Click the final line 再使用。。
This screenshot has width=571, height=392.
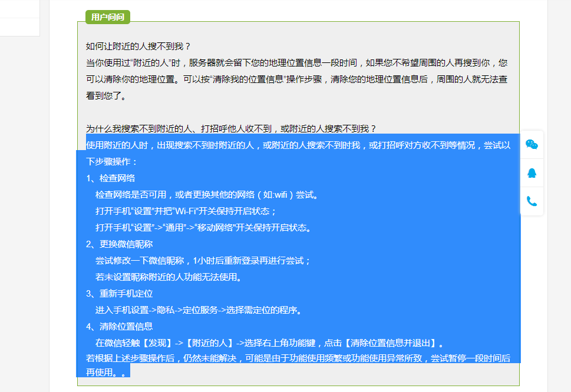pos(106,373)
